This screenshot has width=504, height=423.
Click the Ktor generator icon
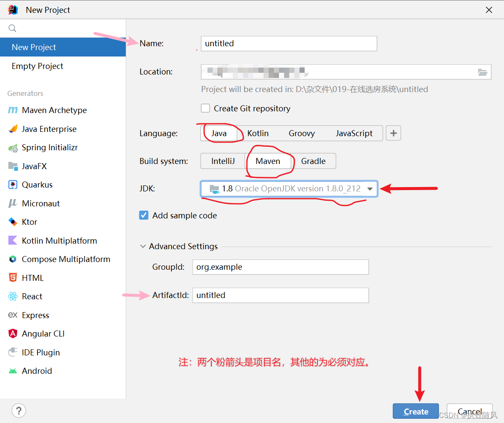(x=13, y=222)
